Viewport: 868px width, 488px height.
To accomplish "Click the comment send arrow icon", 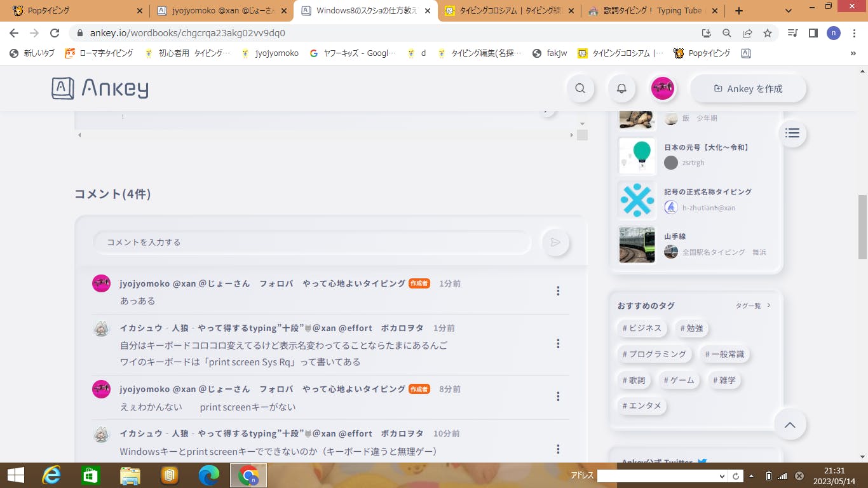I will [555, 242].
